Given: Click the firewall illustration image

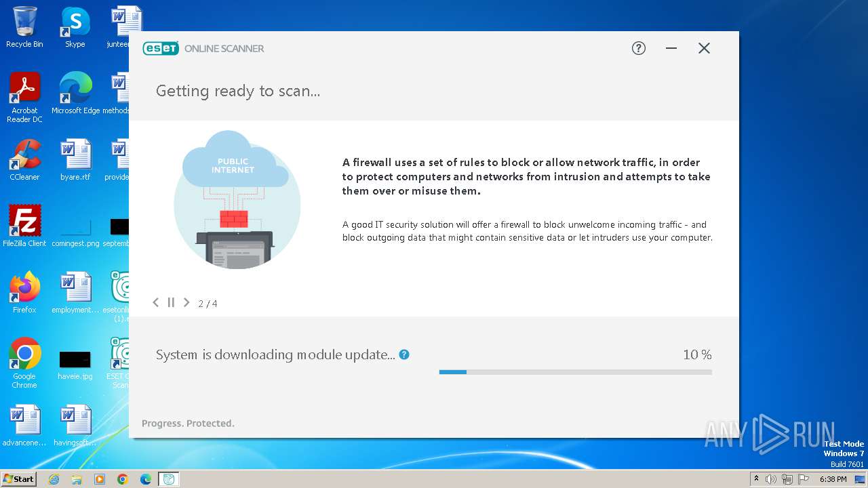Looking at the screenshot, I should pos(237,199).
